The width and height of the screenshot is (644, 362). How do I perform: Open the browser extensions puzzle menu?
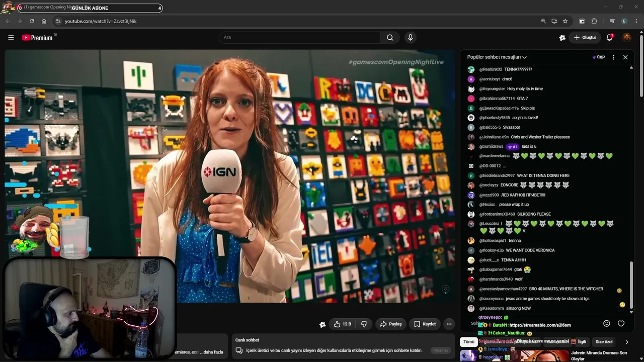(594, 21)
